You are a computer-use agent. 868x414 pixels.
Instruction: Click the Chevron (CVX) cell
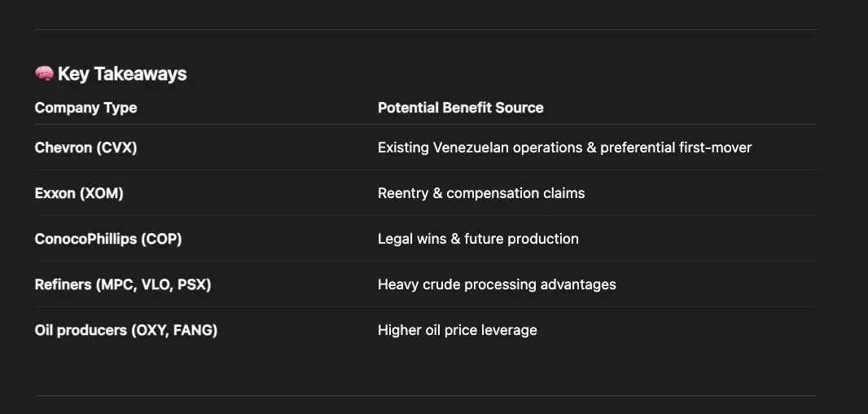point(85,148)
